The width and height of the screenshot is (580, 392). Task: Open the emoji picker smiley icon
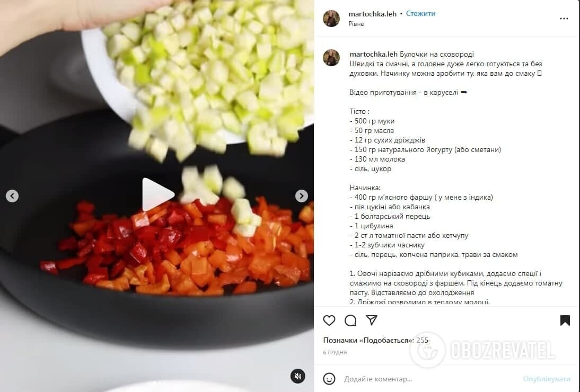[329, 379]
